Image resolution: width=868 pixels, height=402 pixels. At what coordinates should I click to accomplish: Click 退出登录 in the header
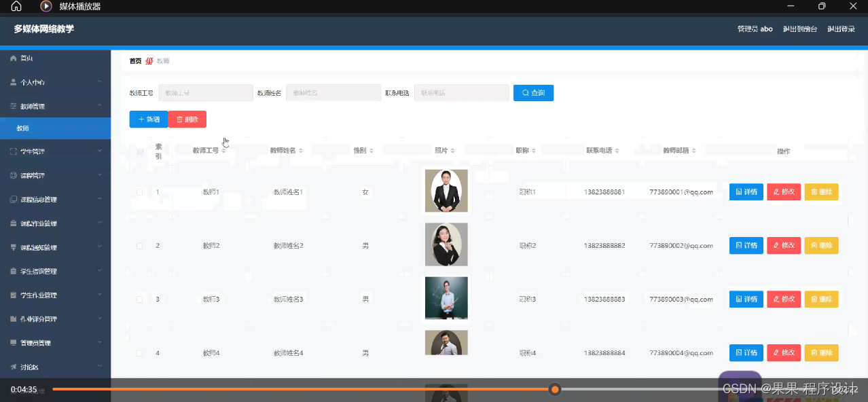(x=841, y=29)
